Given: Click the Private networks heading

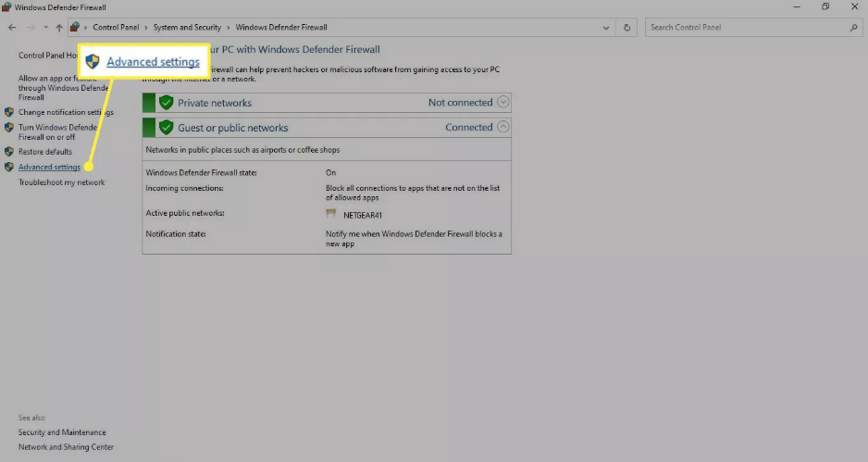Looking at the screenshot, I should tap(215, 103).
